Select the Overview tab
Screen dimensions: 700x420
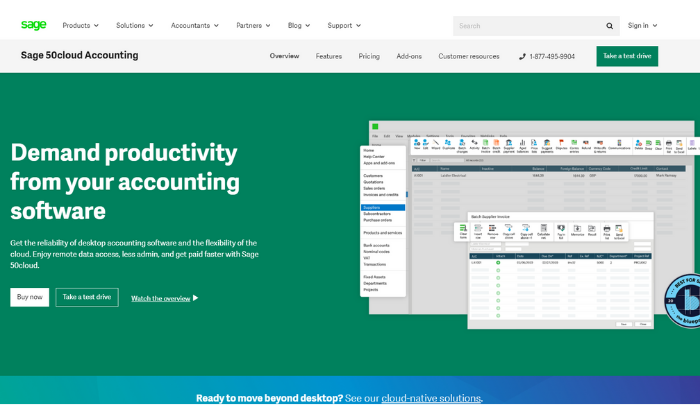[x=284, y=56]
